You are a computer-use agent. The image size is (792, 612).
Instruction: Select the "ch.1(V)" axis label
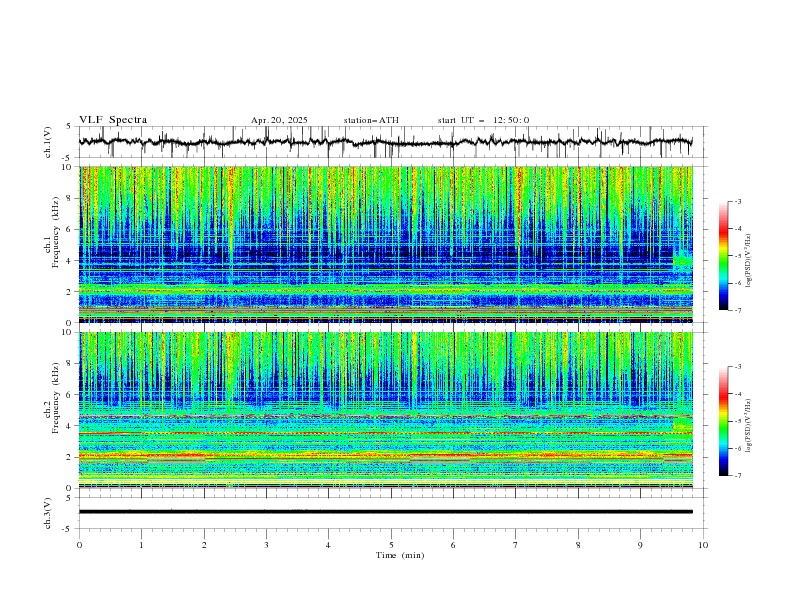click(48, 142)
